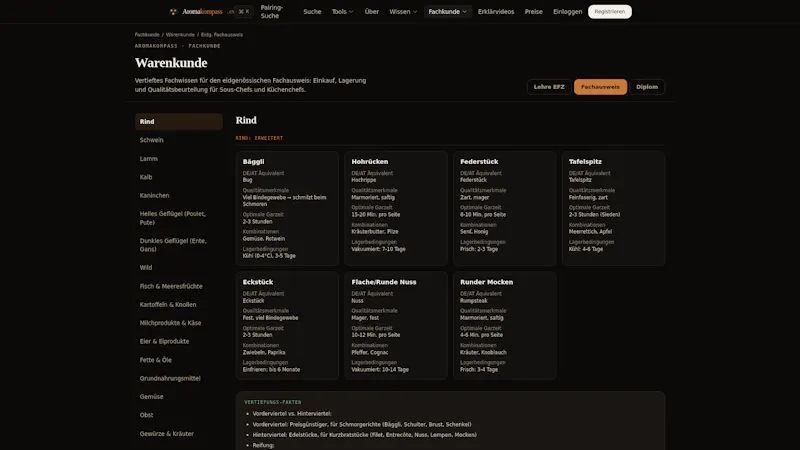Click the Tafelspitz card title

[585, 161]
